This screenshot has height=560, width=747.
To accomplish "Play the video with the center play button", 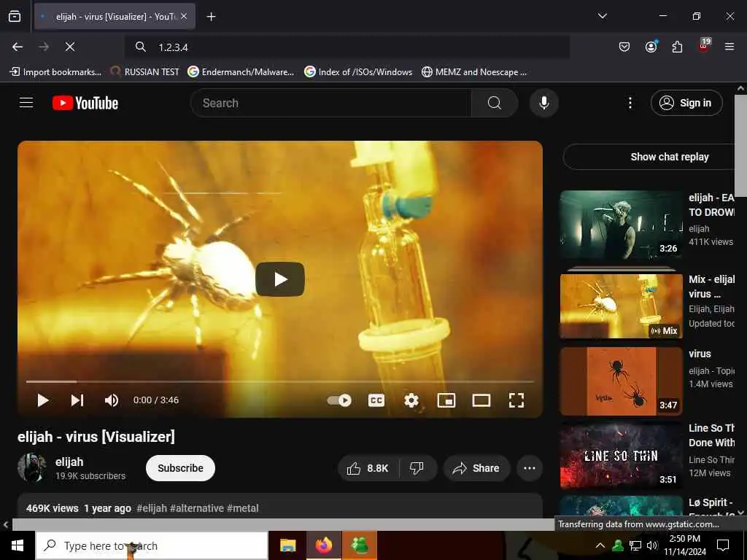I will click(280, 279).
